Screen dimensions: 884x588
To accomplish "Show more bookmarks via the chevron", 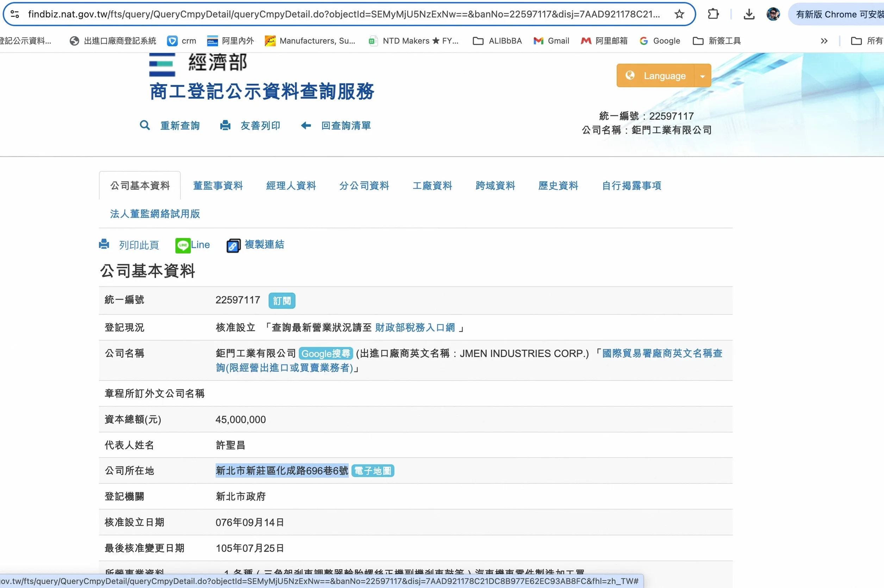I will coord(824,41).
